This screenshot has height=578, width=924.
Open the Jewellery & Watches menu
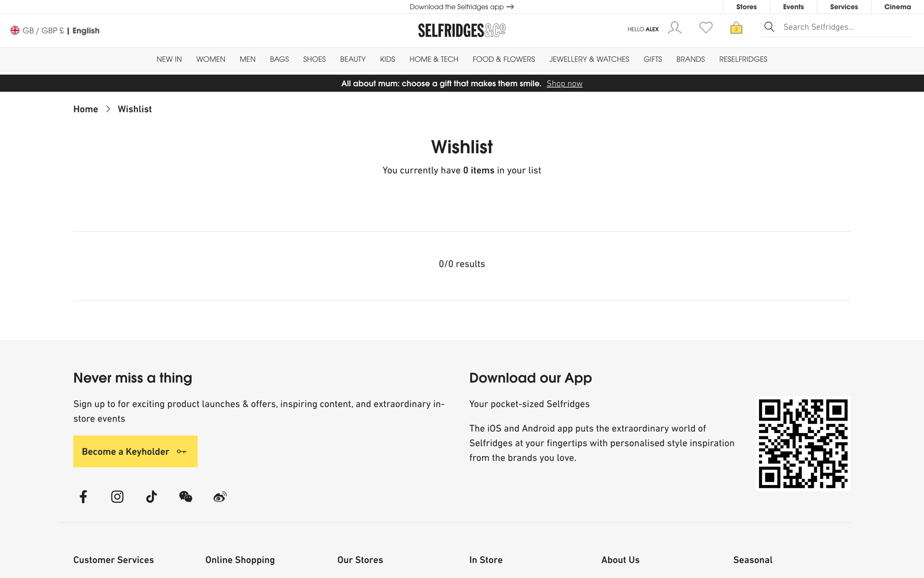click(x=589, y=59)
